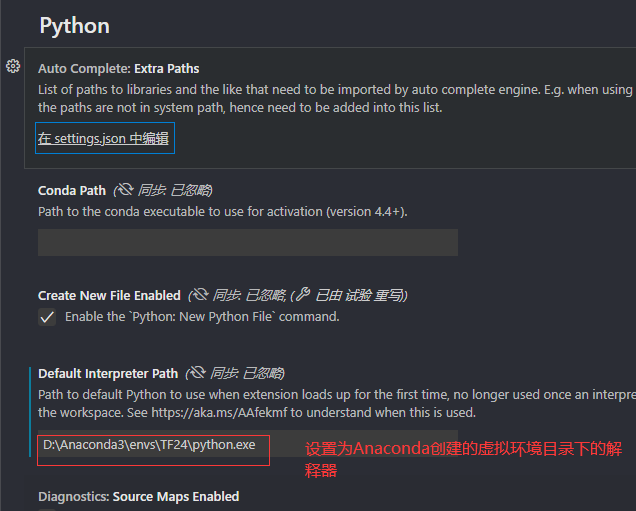Click sync-ignored icon beside Create New File Enabled
Viewport: 636px width, 511px height.
click(x=200, y=294)
